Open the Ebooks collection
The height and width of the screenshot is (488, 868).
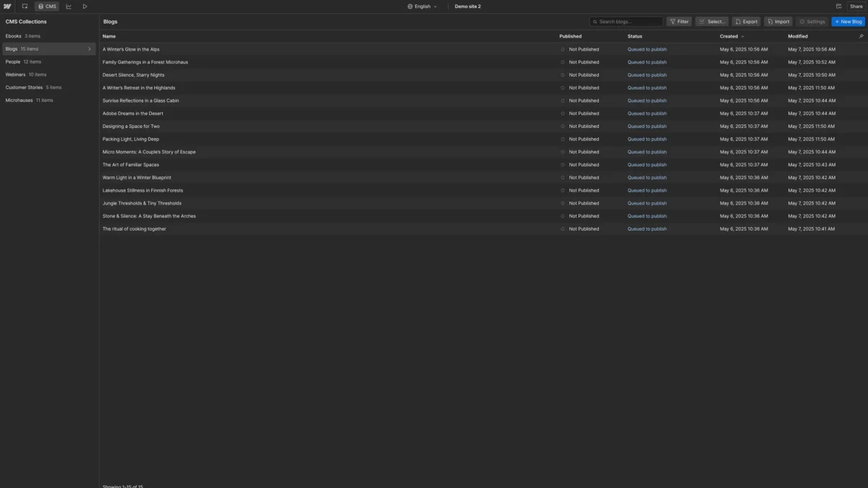click(13, 35)
